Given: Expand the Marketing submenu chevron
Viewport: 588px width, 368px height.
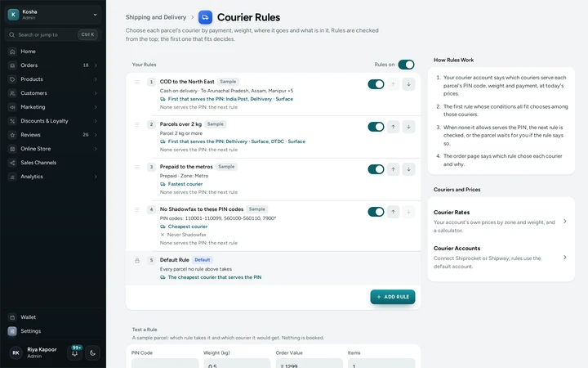Looking at the screenshot, I should tap(96, 107).
